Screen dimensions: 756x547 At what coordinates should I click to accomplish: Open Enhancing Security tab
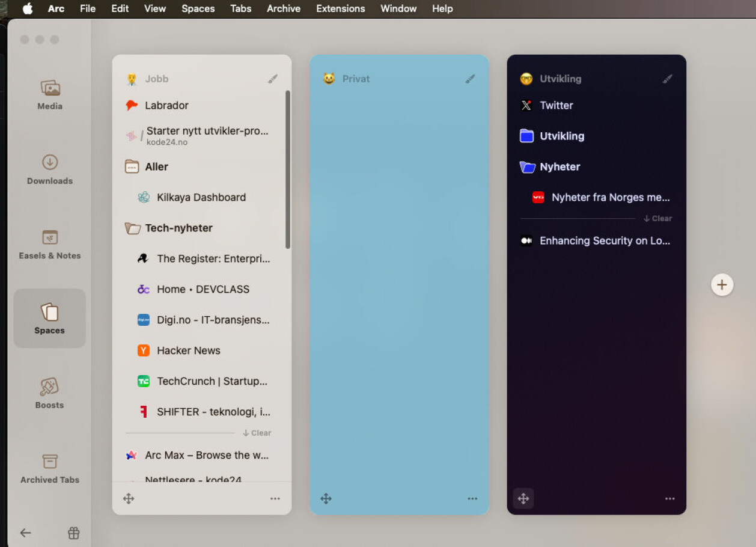click(596, 240)
